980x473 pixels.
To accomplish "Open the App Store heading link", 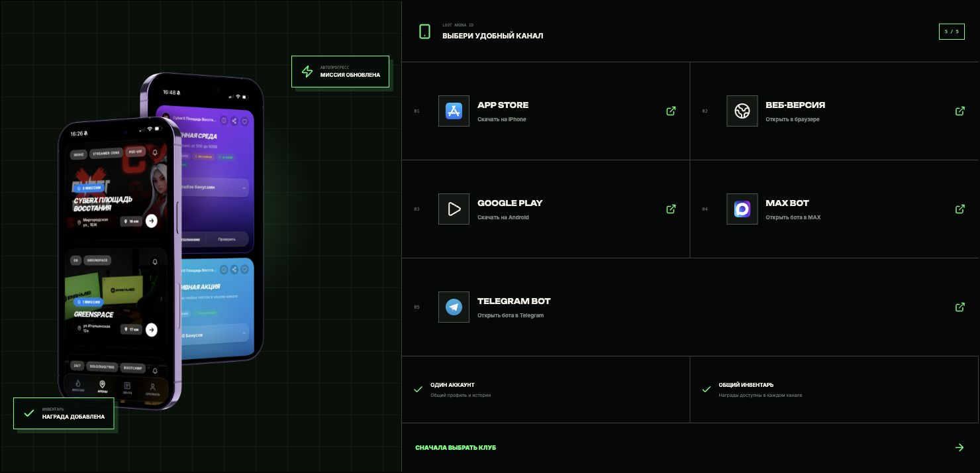I will [503, 105].
